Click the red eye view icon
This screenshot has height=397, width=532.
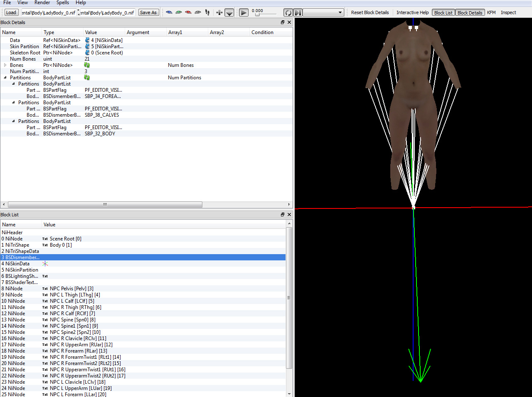(x=188, y=12)
